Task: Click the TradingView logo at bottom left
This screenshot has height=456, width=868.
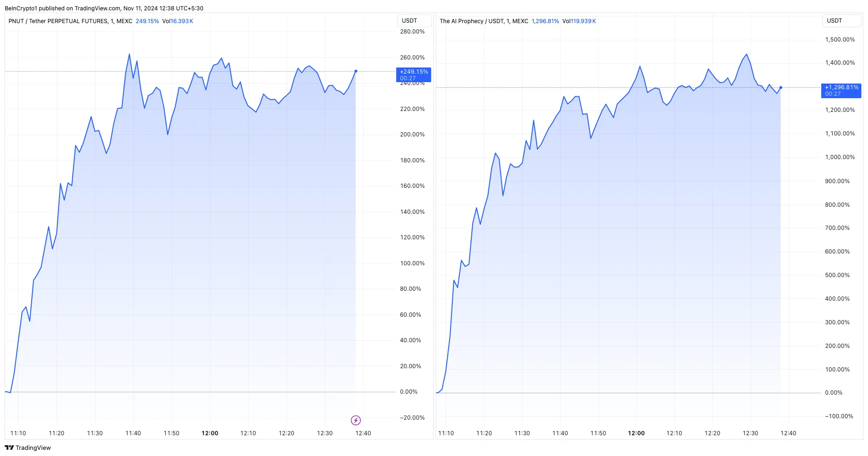Action: (x=28, y=448)
